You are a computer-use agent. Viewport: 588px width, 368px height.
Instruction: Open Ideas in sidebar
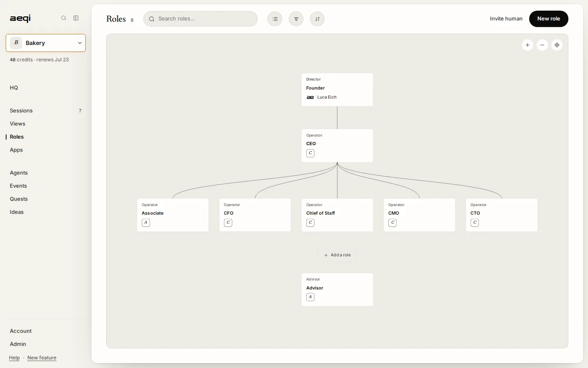pos(17,212)
